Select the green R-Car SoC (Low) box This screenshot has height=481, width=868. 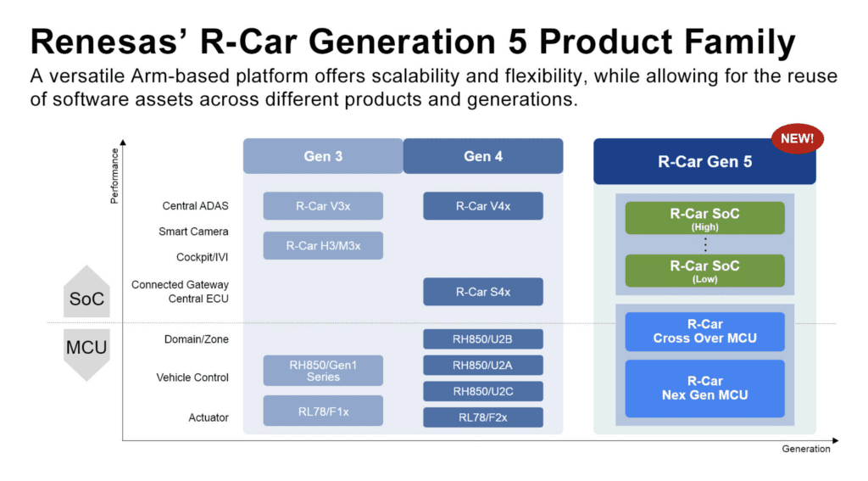(x=704, y=271)
